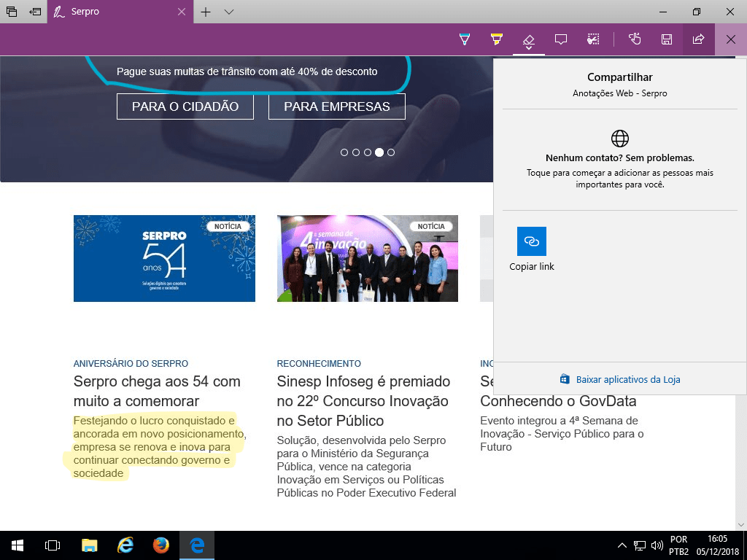This screenshot has width=747, height=560.
Task: Launch Firefox from the taskbar
Action: point(161,545)
